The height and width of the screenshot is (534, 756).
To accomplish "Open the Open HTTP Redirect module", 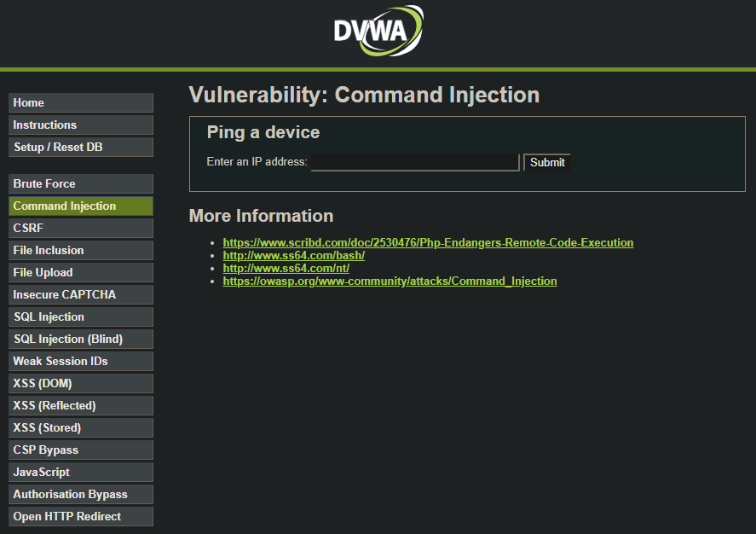I will (x=81, y=517).
